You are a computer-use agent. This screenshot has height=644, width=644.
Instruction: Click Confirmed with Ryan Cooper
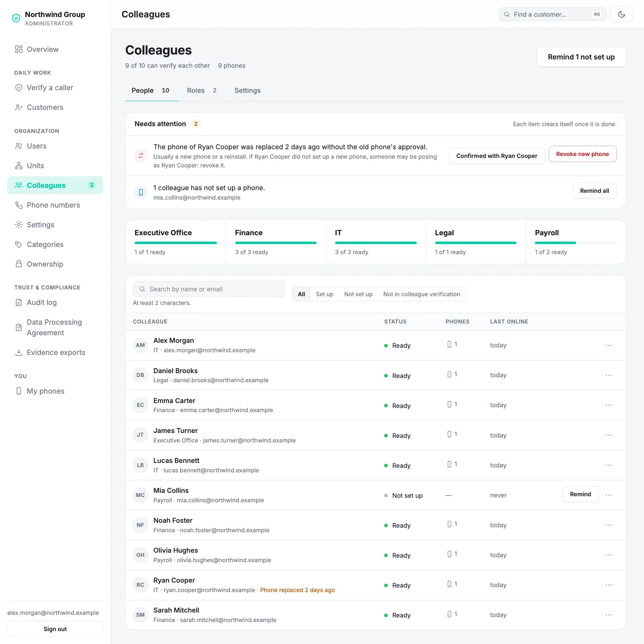tap(497, 156)
